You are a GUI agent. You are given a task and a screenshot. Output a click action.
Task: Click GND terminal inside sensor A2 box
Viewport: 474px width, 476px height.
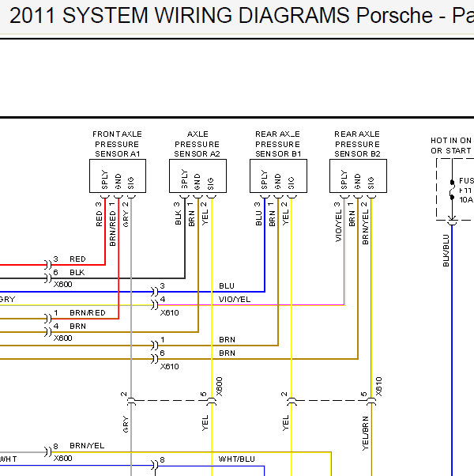click(x=197, y=182)
